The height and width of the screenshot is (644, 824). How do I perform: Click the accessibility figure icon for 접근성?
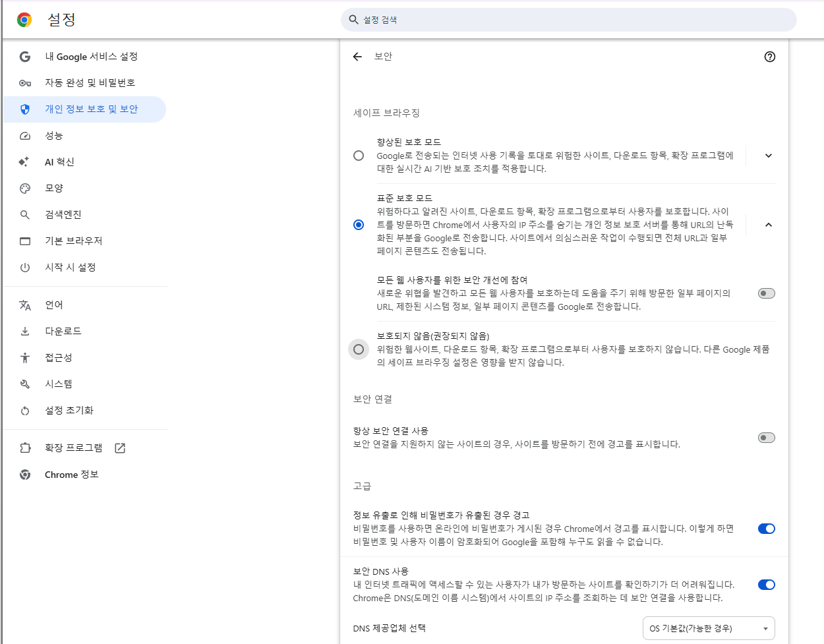(x=25, y=358)
